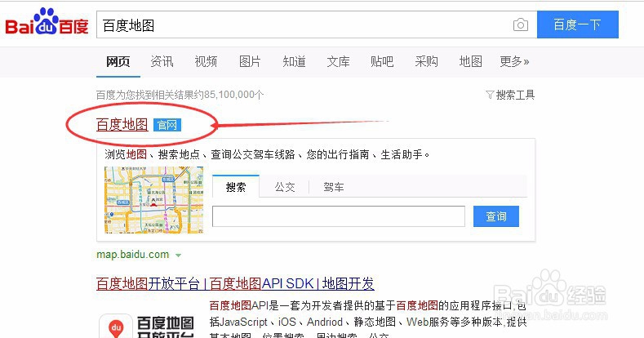Image resolution: width=644 pixels, height=338 pixels.
Task: Select the 驾车 tab in map widget
Action: pyautogui.click(x=334, y=187)
